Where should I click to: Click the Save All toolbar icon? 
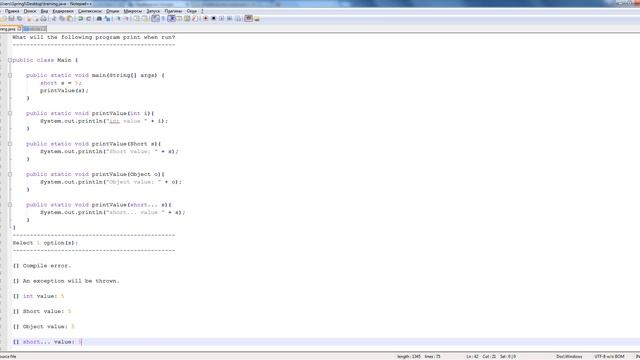click(19, 19)
